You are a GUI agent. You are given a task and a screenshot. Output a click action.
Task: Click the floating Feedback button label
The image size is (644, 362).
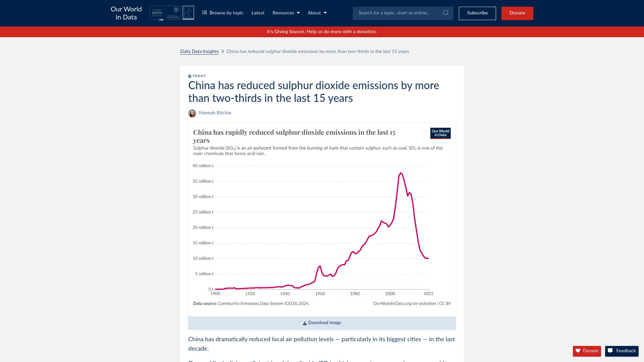[626, 351]
